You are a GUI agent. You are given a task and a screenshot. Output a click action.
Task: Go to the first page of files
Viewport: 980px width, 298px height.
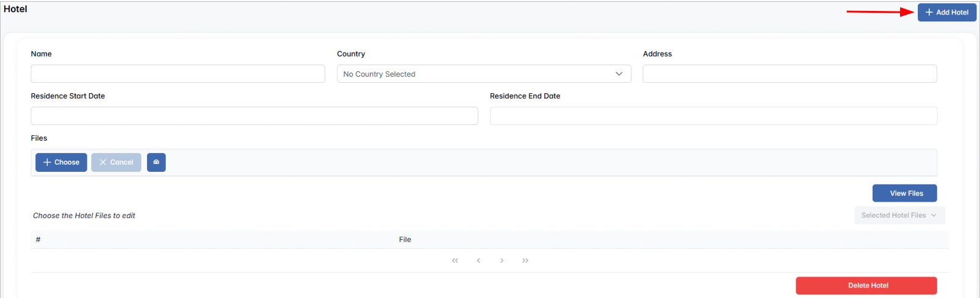[455, 260]
